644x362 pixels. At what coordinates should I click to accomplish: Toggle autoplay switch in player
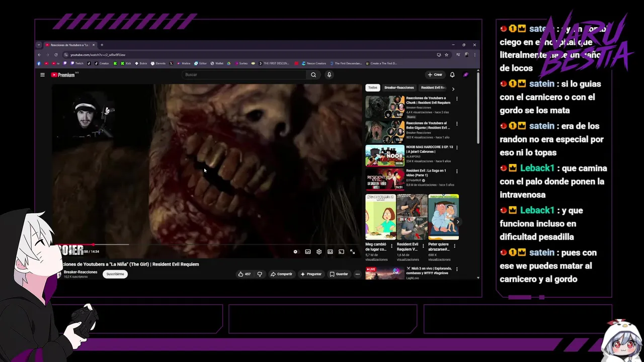pos(296,252)
